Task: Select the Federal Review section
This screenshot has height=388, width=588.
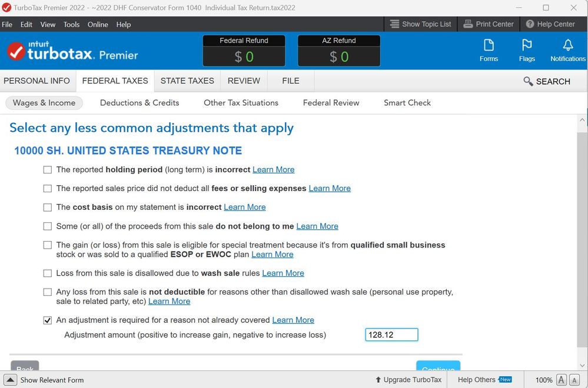Action: click(x=331, y=103)
